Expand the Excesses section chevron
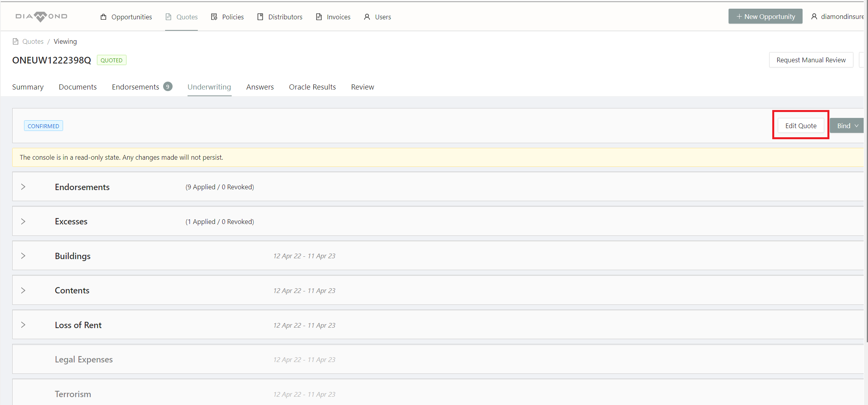 [23, 221]
